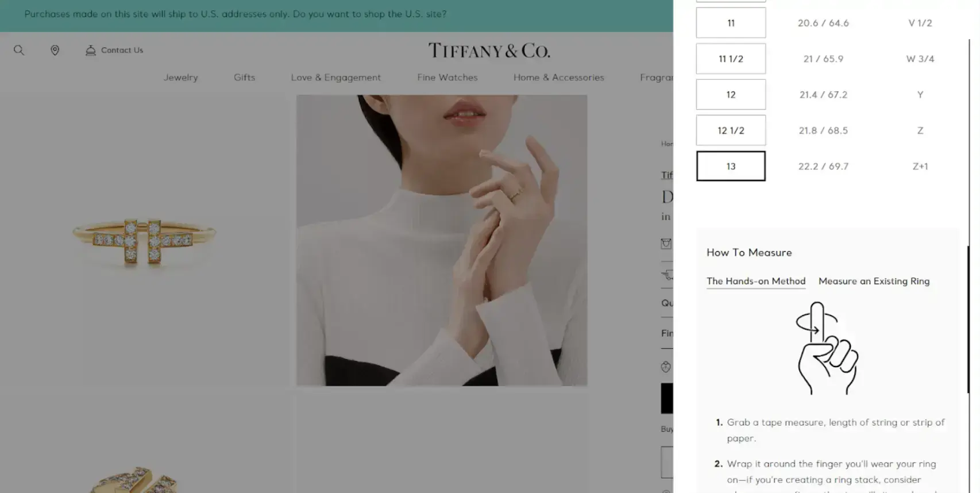Click the U.S. site shipping banner text
Viewport: 980px width, 493px height.
click(236, 14)
